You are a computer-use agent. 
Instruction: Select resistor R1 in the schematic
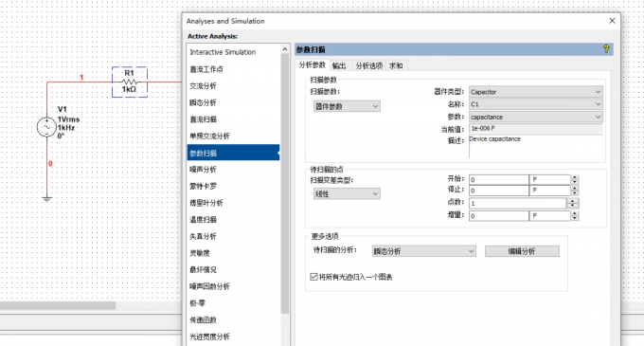pyautogui.click(x=130, y=82)
